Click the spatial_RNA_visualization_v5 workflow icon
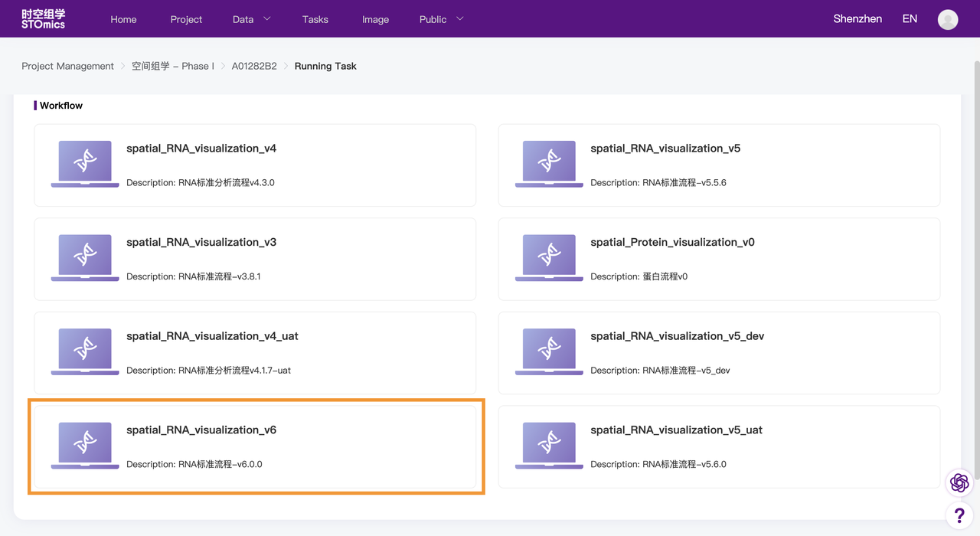This screenshot has height=536, width=980. [x=549, y=163]
